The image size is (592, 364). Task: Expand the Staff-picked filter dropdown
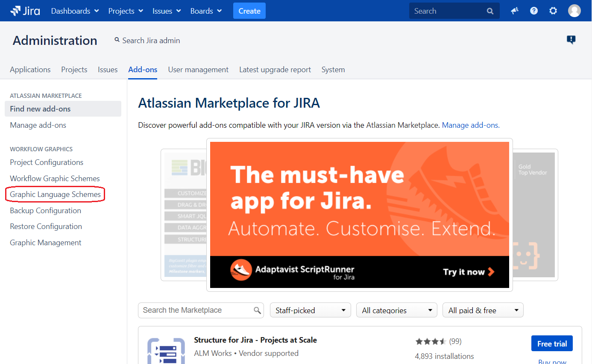coord(310,311)
